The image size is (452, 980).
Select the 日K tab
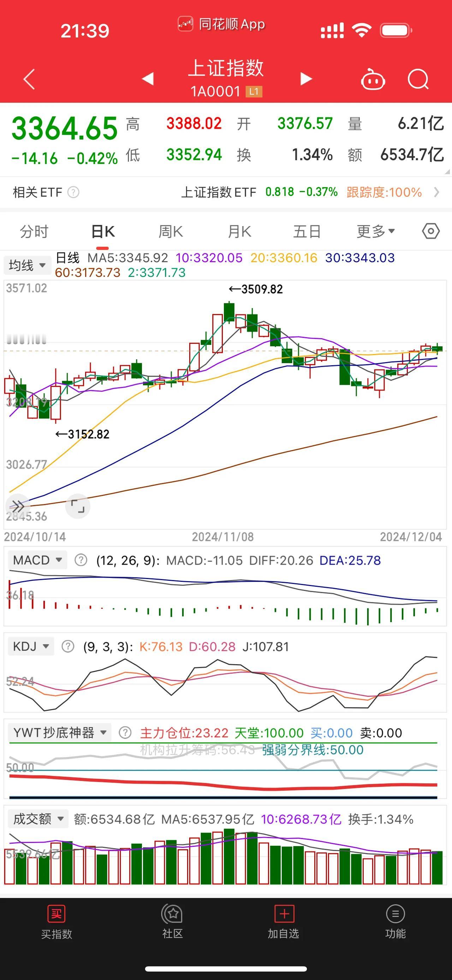103,231
